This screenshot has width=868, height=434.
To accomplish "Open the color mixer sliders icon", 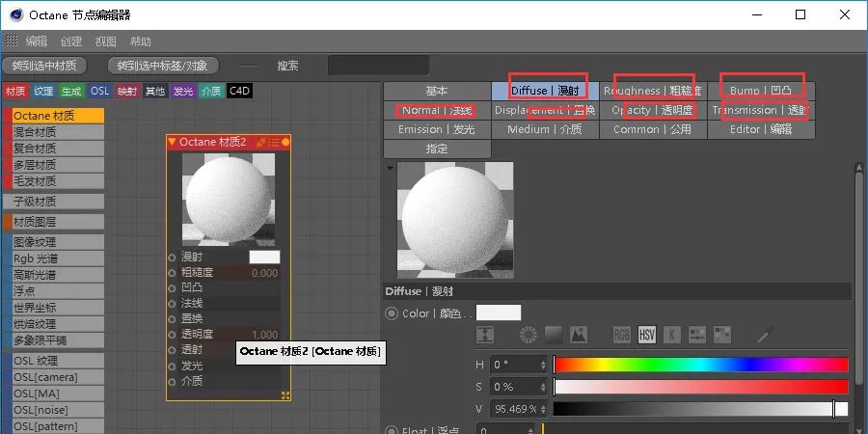I will [x=695, y=335].
